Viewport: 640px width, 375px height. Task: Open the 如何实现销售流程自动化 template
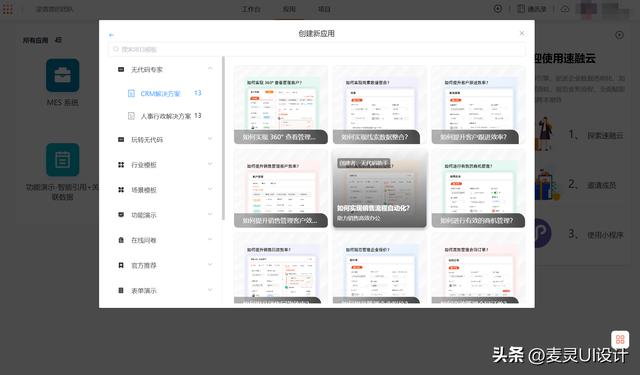380,189
